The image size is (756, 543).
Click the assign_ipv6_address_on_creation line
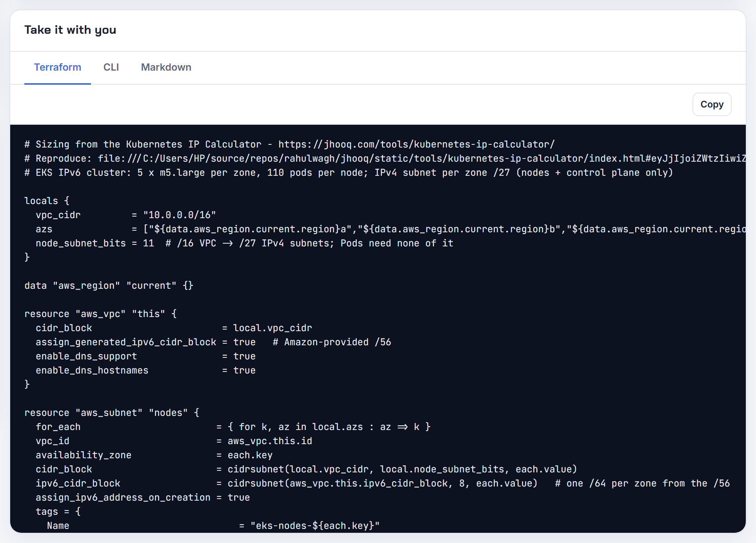143,497
